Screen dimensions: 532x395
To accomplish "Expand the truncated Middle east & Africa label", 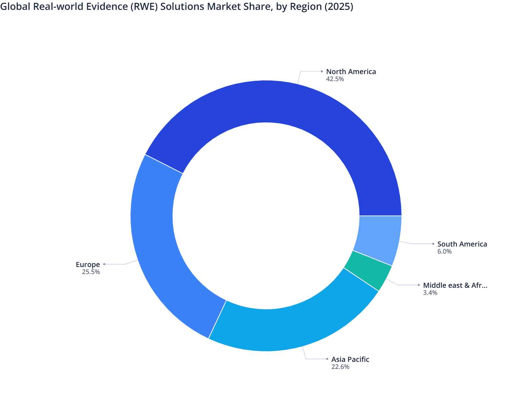I will tap(455, 285).
